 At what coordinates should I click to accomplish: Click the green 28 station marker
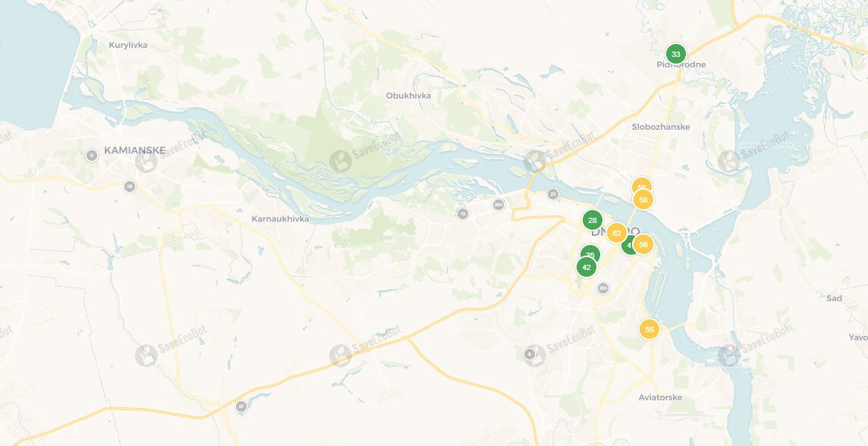point(593,220)
